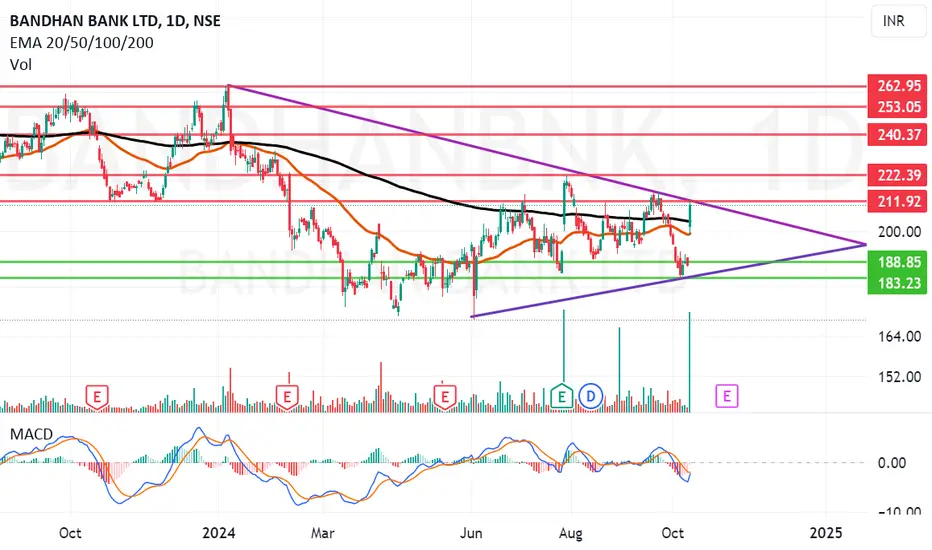
Task: Click the 2024 label on time axis
Action: point(218,533)
